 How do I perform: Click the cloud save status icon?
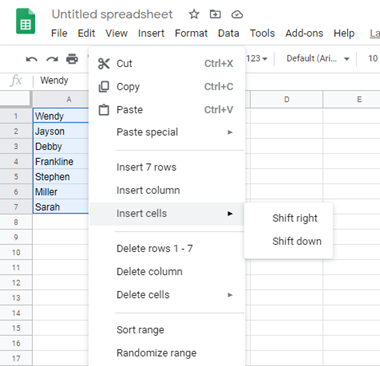click(x=237, y=14)
